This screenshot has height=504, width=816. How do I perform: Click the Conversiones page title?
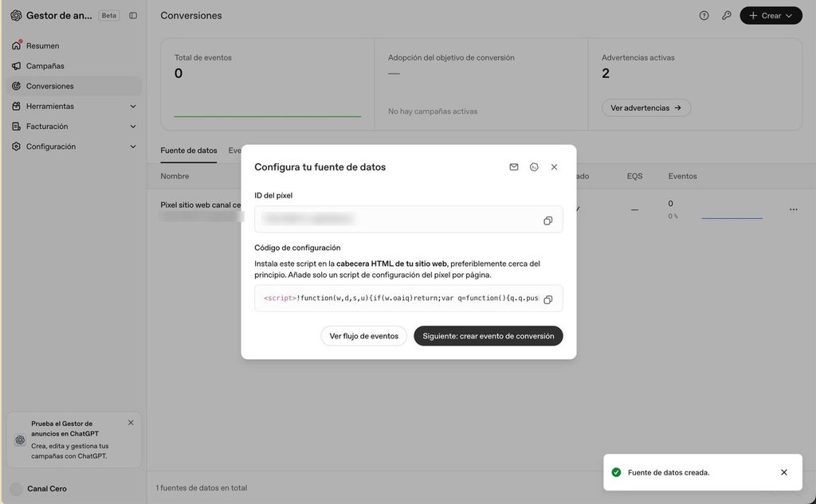point(191,16)
